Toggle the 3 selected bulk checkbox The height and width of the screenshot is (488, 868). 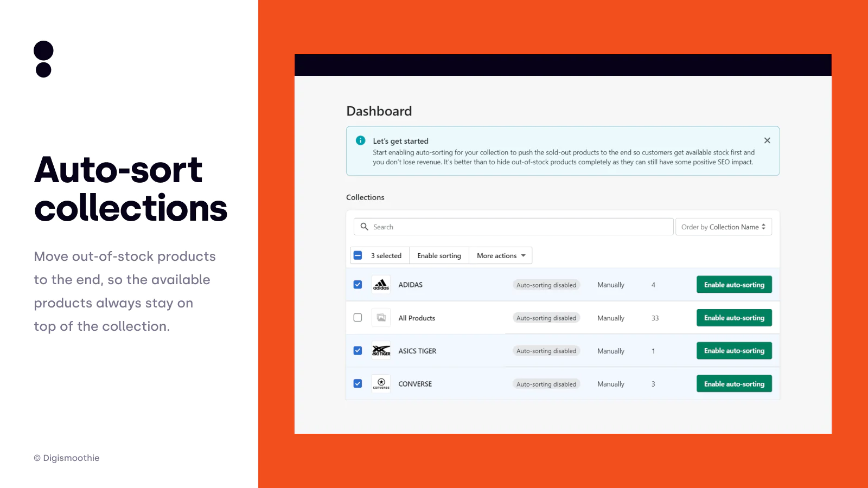(358, 255)
